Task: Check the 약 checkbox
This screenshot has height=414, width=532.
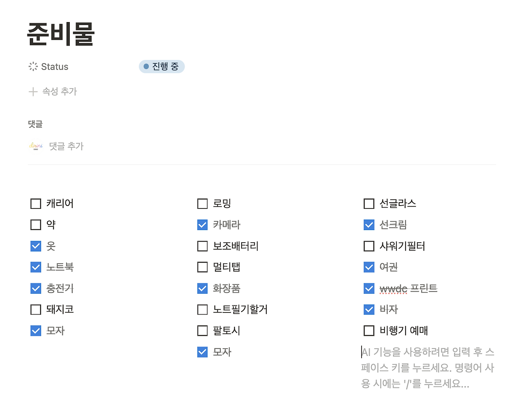Action: (35, 225)
